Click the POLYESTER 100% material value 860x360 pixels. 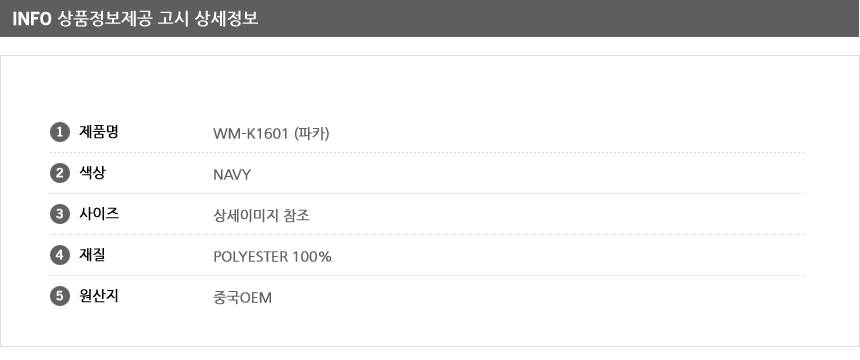click(272, 257)
